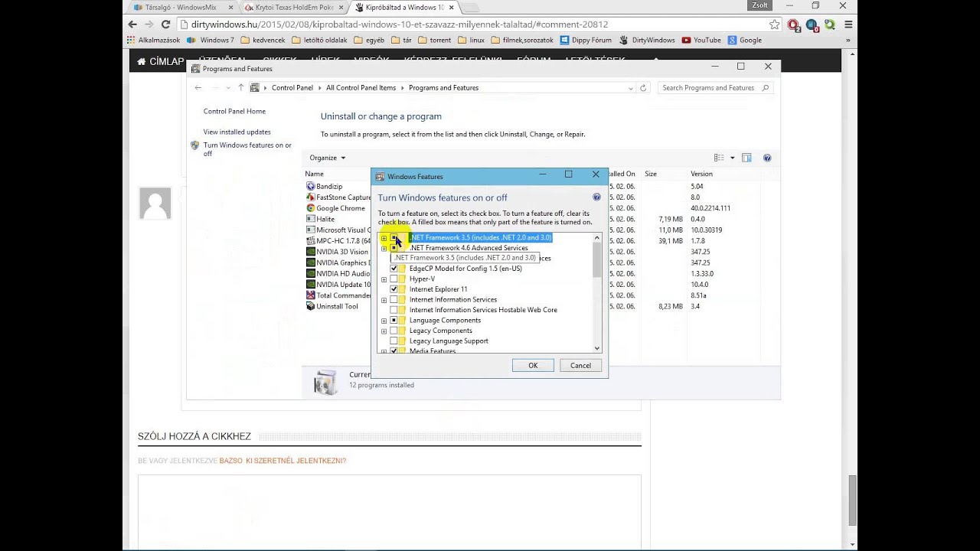This screenshot has height=551, width=980.
Task: Click the Bandizip program icon
Action: tap(310, 186)
